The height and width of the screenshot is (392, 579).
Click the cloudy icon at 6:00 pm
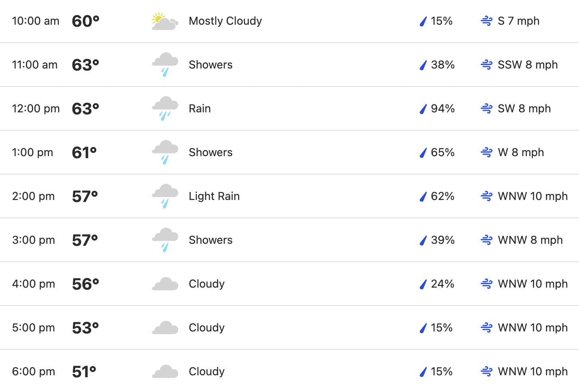coord(165,372)
